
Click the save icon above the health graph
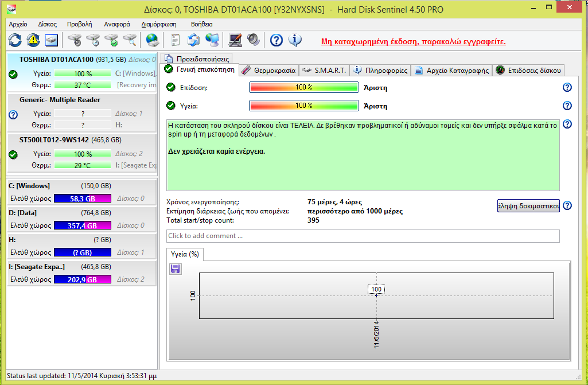tap(175, 269)
